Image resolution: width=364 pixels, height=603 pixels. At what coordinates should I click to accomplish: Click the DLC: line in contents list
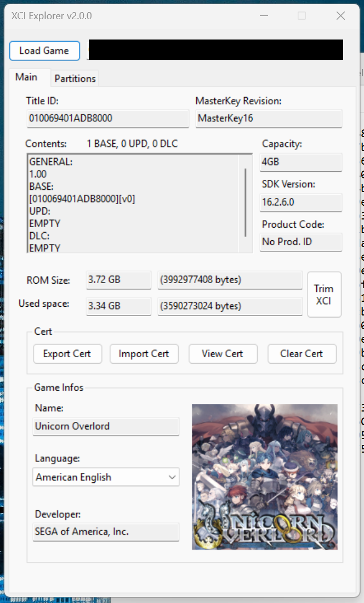coord(39,236)
